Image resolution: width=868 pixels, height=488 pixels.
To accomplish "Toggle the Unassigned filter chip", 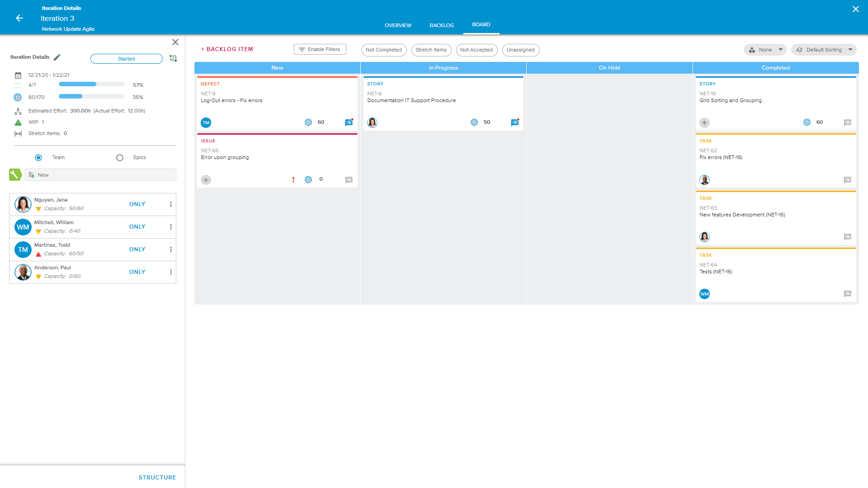I will coord(520,50).
